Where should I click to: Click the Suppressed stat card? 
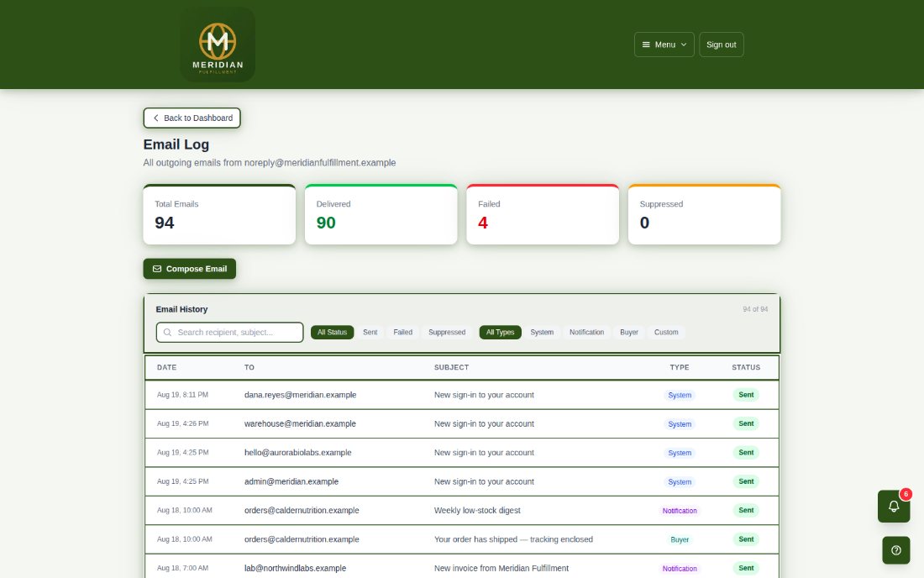(704, 214)
